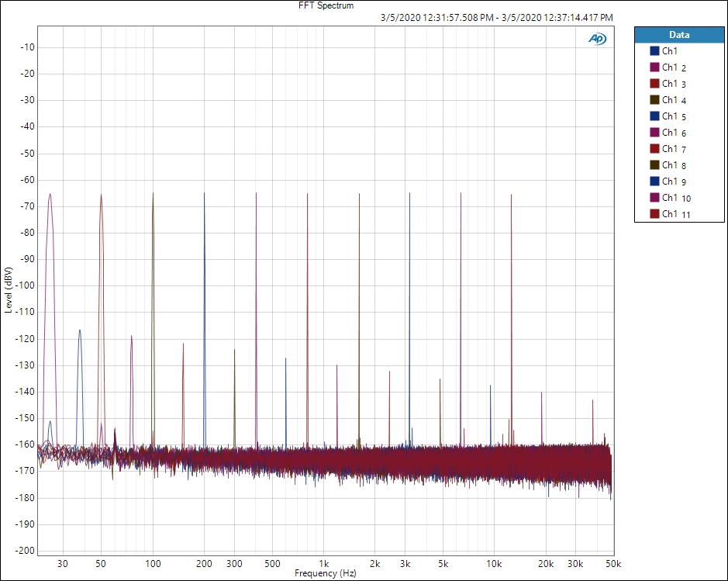Click the 3k frequency axis label

coord(405,563)
